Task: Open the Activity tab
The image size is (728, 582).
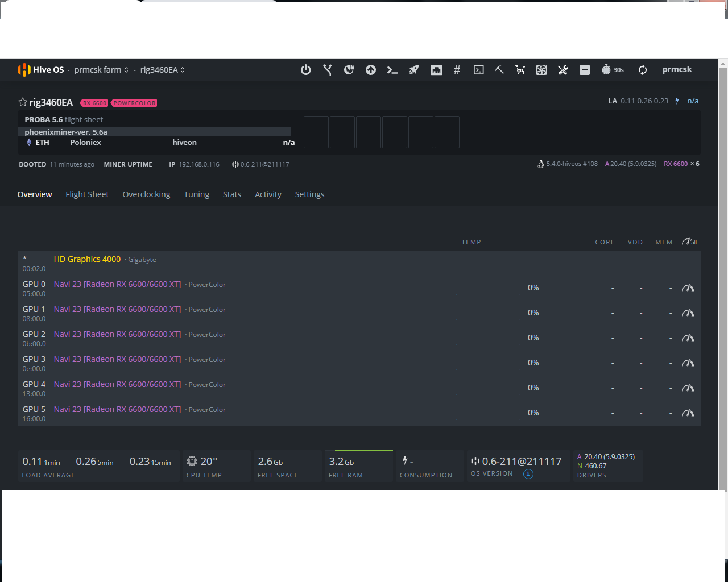Action: (x=268, y=194)
